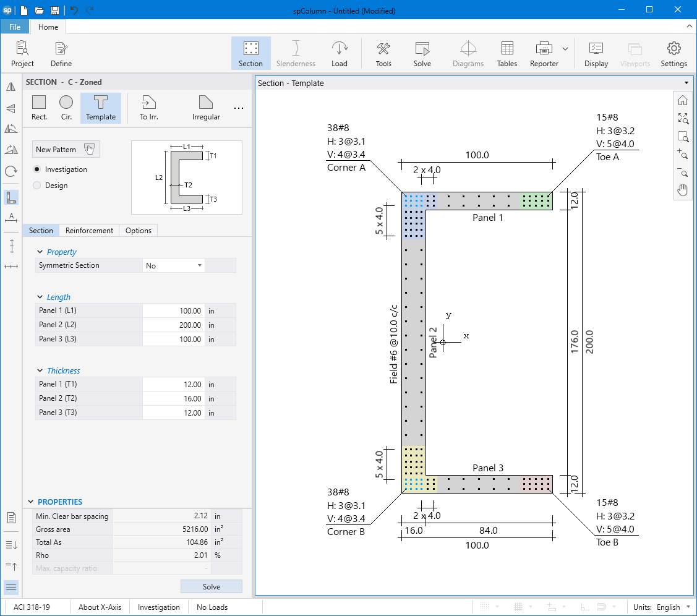Select the Pan hand tool in the viewport
This screenshot has width=697, height=616.
[x=683, y=190]
